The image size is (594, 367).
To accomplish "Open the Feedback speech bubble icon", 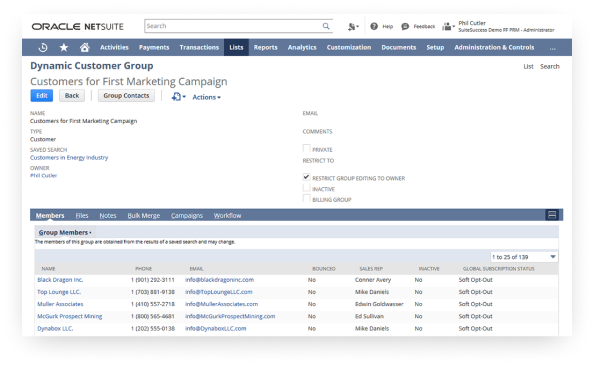I will [405, 26].
